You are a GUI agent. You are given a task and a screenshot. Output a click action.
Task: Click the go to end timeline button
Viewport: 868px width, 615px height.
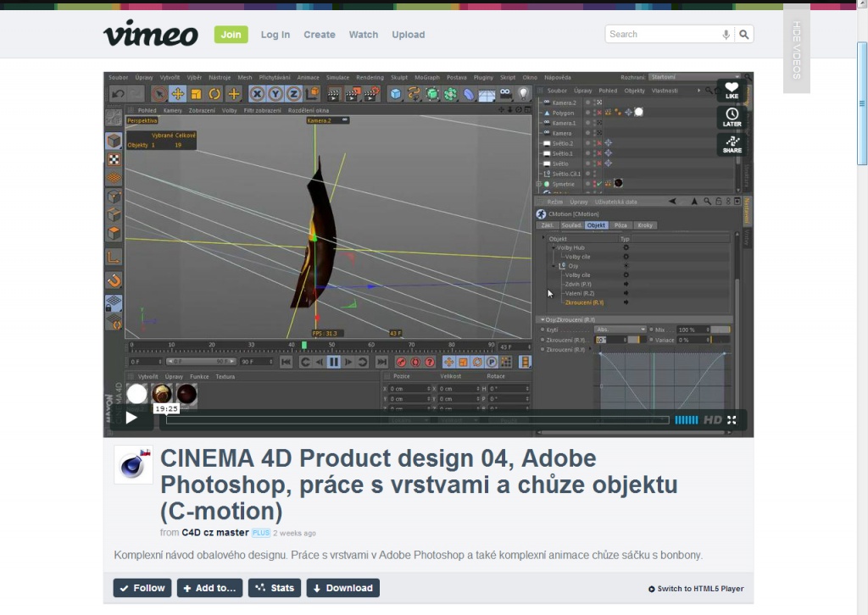click(x=381, y=363)
